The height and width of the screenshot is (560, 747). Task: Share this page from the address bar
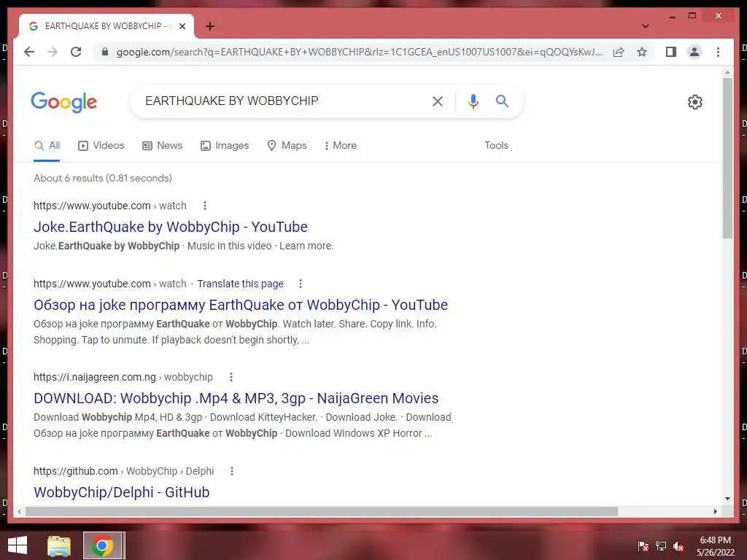click(x=619, y=52)
